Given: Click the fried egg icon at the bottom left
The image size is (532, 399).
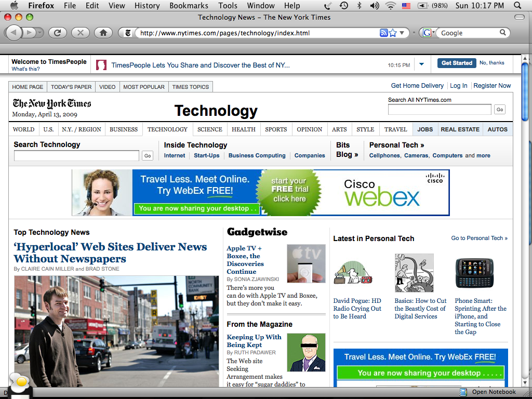Looking at the screenshot, I should 19,384.
